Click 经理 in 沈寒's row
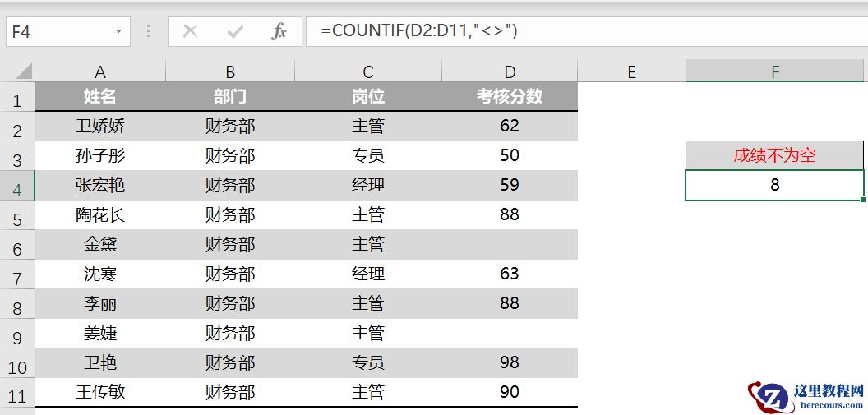The width and height of the screenshot is (868, 415). click(x=368, y=274)
